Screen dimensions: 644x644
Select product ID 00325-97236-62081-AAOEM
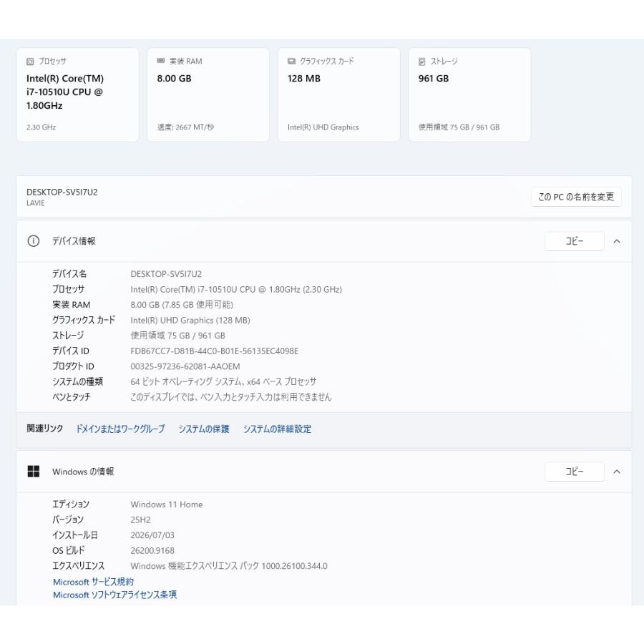point(185,366)
